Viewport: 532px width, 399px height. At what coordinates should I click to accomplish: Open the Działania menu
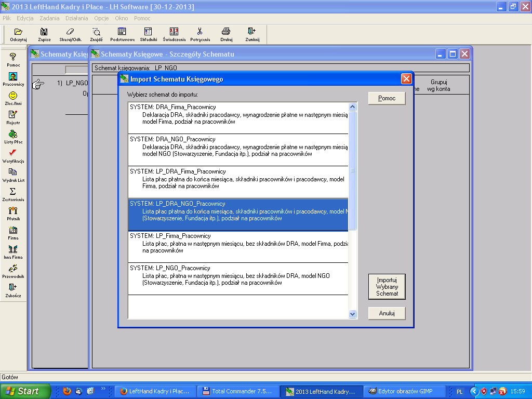click(x=77, y=18)
